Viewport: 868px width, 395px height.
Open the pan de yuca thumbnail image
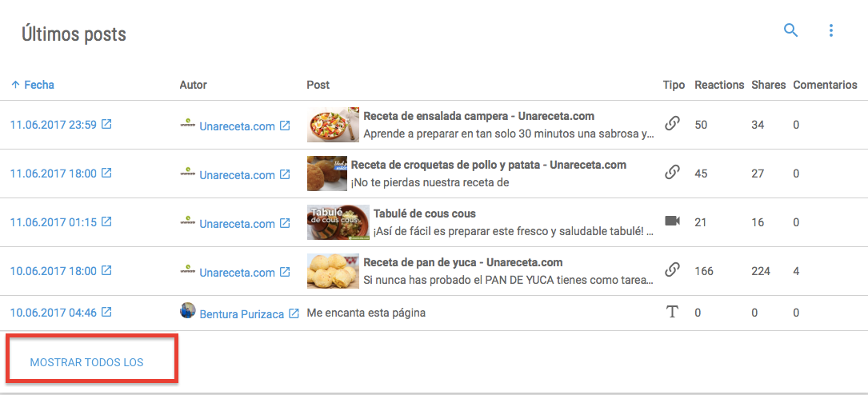333,271
